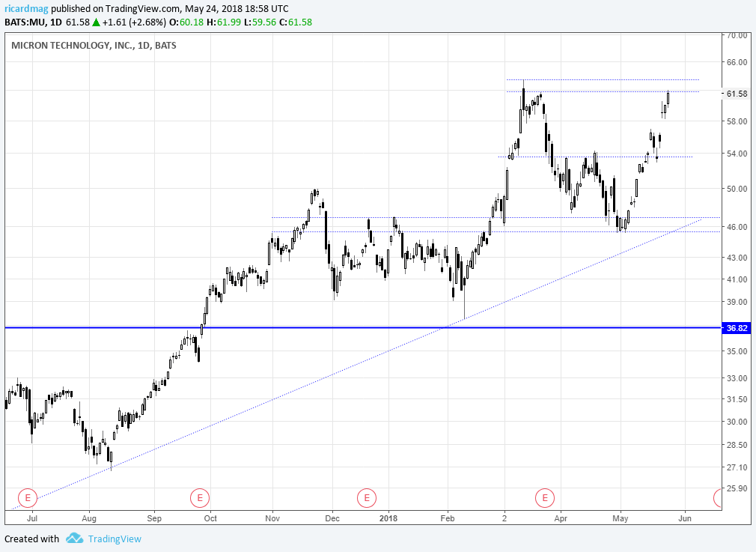Viewport: 756px width, 552px height.
Task: Click the '70.00' price axis label
Action: tap(737, 35)
